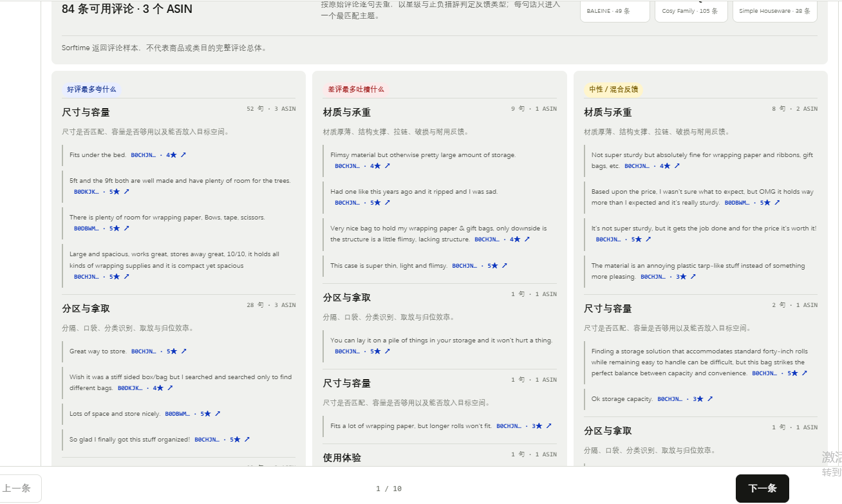
Task: Click the "9 句 · 1 ASIN" count
Action: pyautogui.click(x=534, y=109)
